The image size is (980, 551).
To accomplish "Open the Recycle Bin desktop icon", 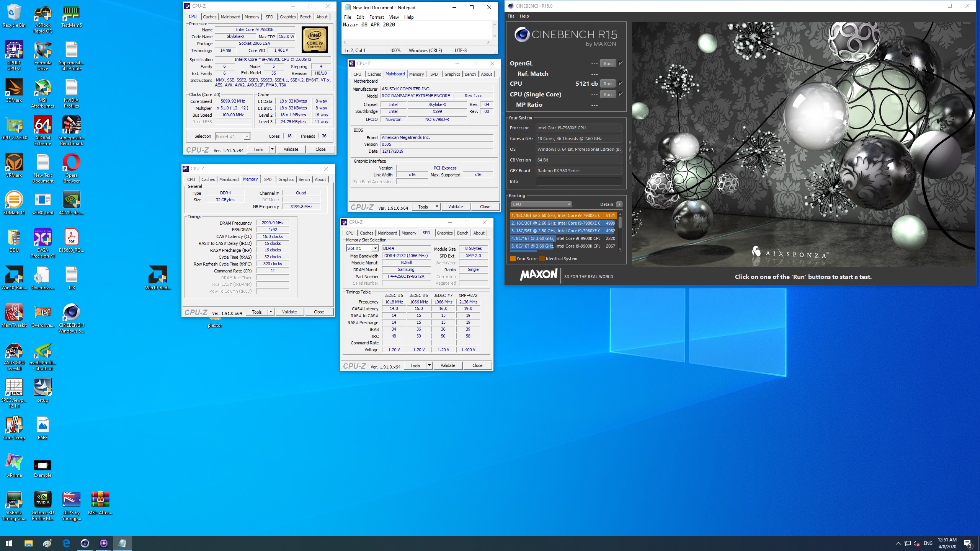I will (14, 15).
